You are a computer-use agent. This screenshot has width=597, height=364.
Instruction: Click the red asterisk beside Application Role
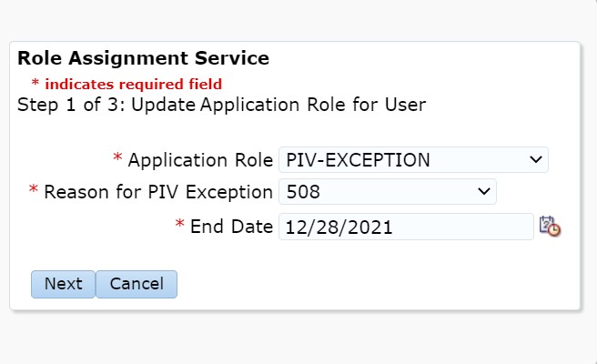(117, 160)
